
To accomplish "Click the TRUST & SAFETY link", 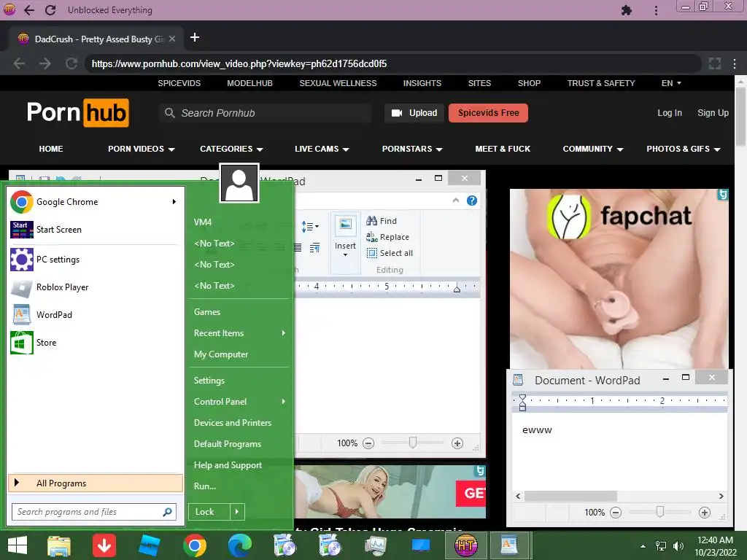I will click(x=601, y=83).
